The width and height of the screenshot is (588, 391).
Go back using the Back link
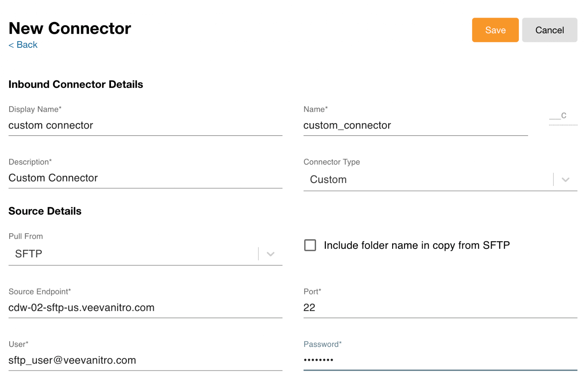23,45
